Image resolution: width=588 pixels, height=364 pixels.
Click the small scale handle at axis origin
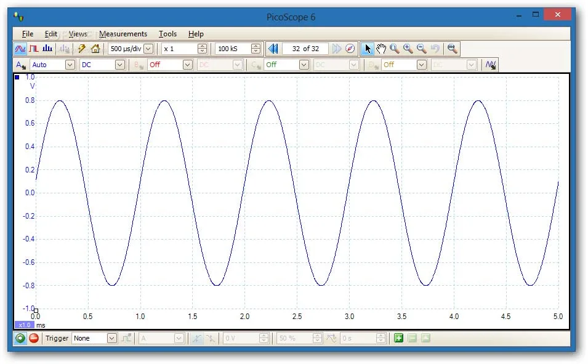point(36,310)
